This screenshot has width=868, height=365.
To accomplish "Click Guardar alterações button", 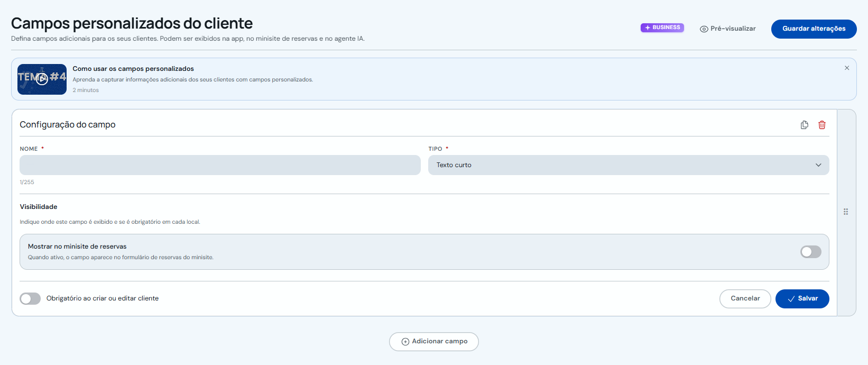I will click(x=814, y=29).
